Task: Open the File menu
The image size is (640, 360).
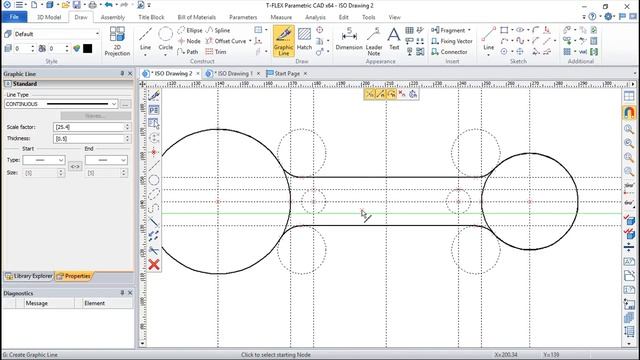Action: (x=14, y=17)
